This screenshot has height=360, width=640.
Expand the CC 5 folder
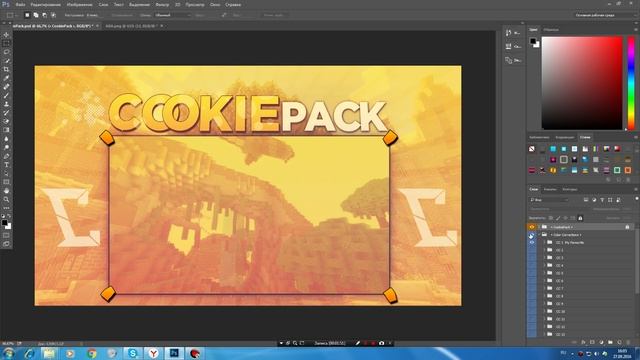tap(544, 273)
